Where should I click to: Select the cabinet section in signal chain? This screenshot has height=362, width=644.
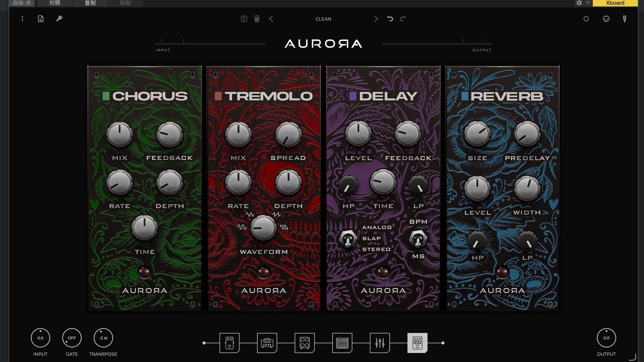pos(305,343)
